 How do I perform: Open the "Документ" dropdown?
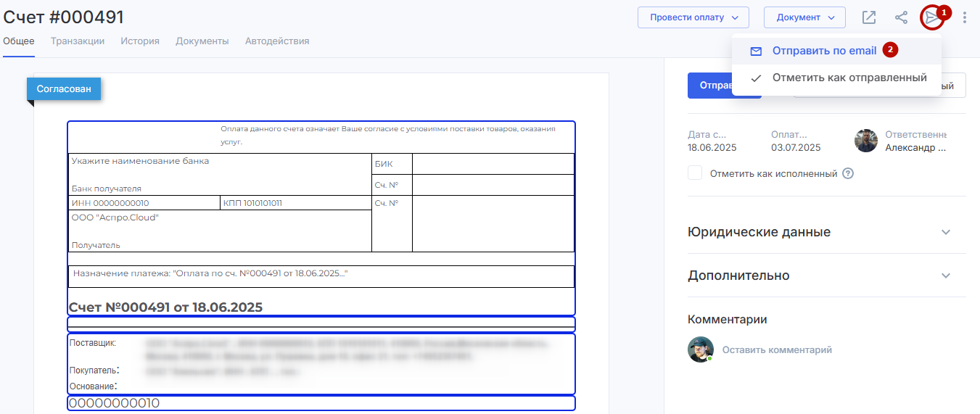(804, 17)
